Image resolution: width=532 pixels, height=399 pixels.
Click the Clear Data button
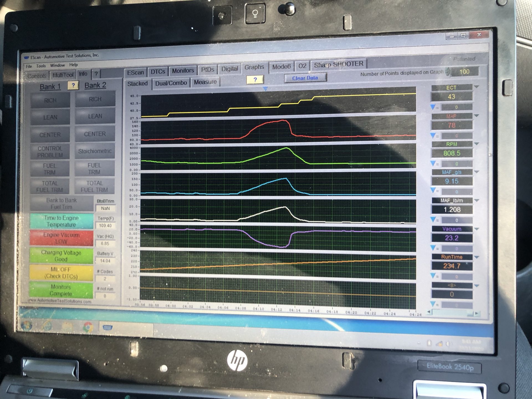[305, 78]
